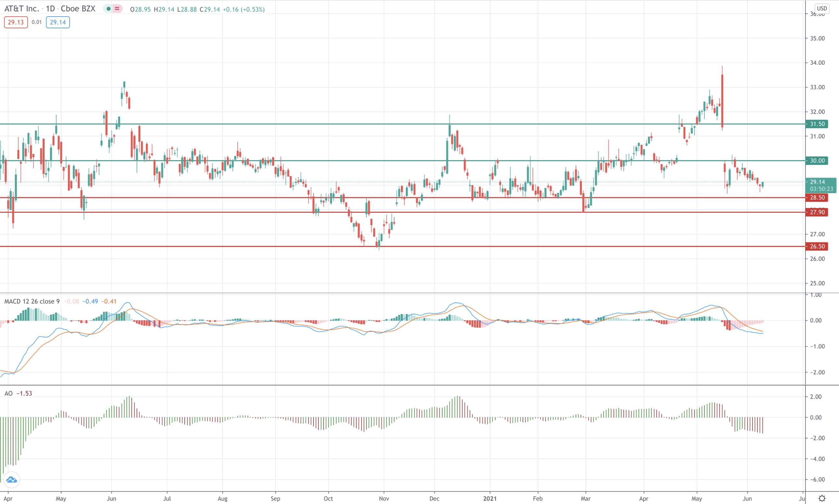
Task: Select the AO indicator legend
Action: click(8, 393)
